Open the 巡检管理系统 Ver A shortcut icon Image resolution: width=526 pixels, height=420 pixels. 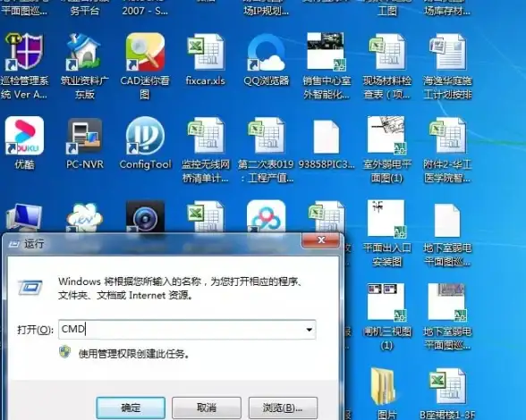tap(24, 52)
